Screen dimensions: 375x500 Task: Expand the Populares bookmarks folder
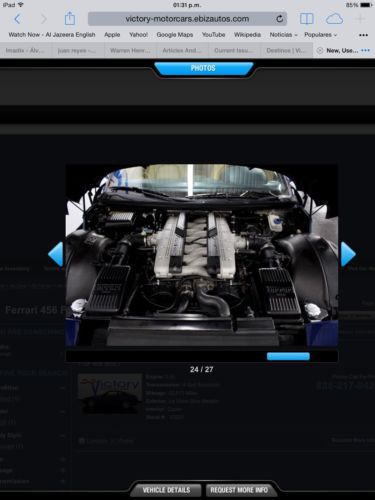pyautogui.click(x=320, y=35)
